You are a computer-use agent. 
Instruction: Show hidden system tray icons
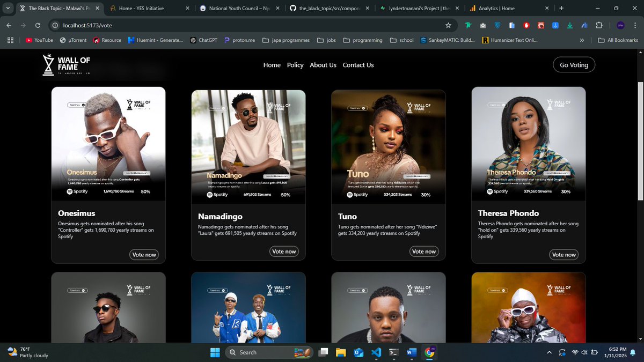click(548, 352)
